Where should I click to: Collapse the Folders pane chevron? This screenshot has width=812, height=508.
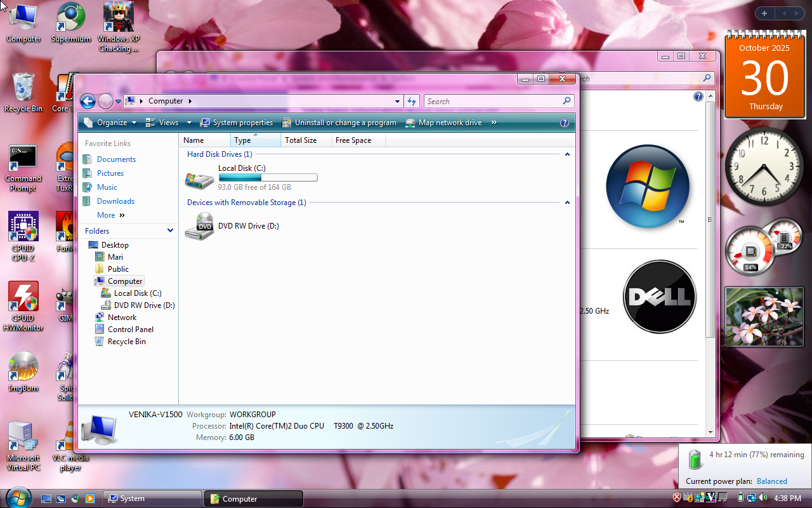pyautogui.click(x=170, y=231)
